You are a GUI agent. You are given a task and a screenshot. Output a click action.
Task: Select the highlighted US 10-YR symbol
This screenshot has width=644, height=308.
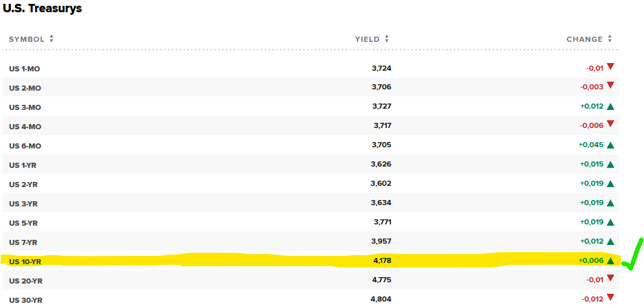pyautogui.click(x=25, y=262)
